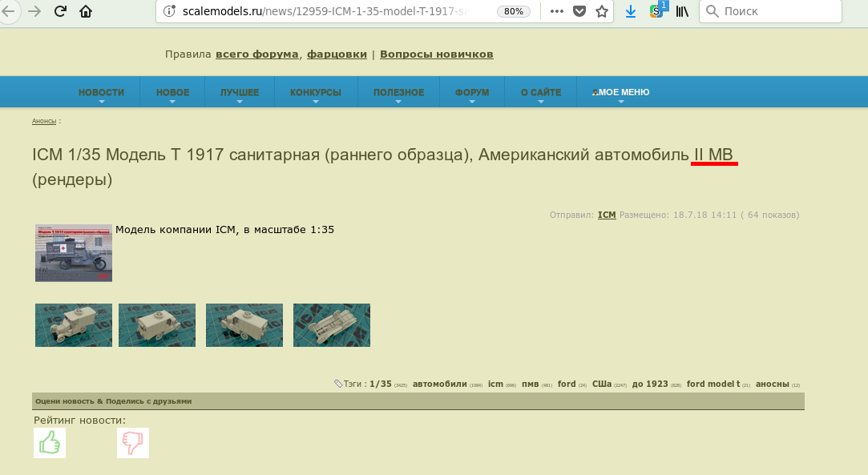
Task: Click the icm tag
Action: coord(495,384)
